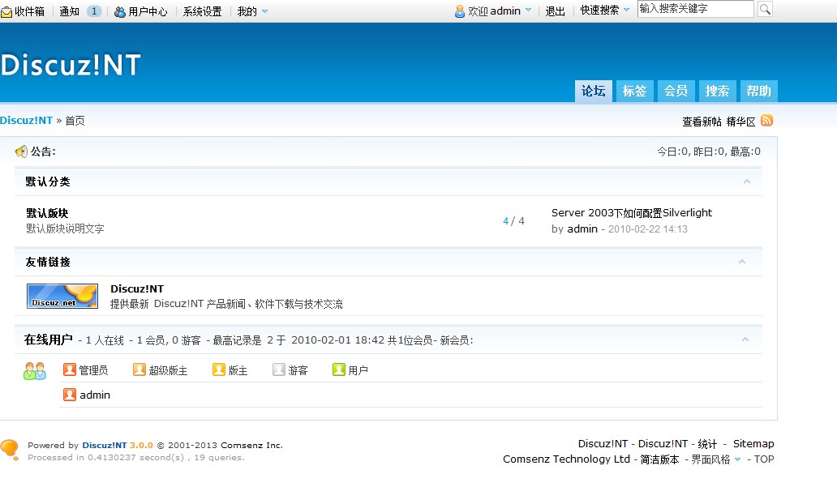Open the Sitemap footer link
This screenshot has height=504, width=837.
(753, 444)
